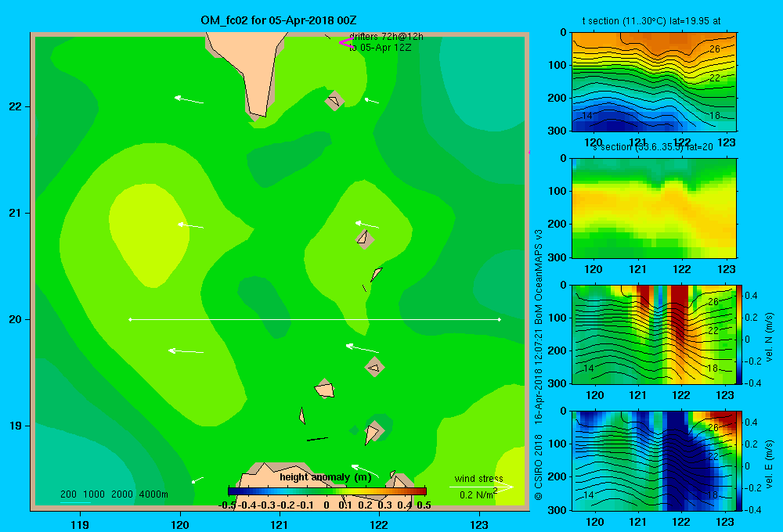The image size is (783, 532).
Task: Select the magenta drifter marker near the top
Action: pos(345,42)
